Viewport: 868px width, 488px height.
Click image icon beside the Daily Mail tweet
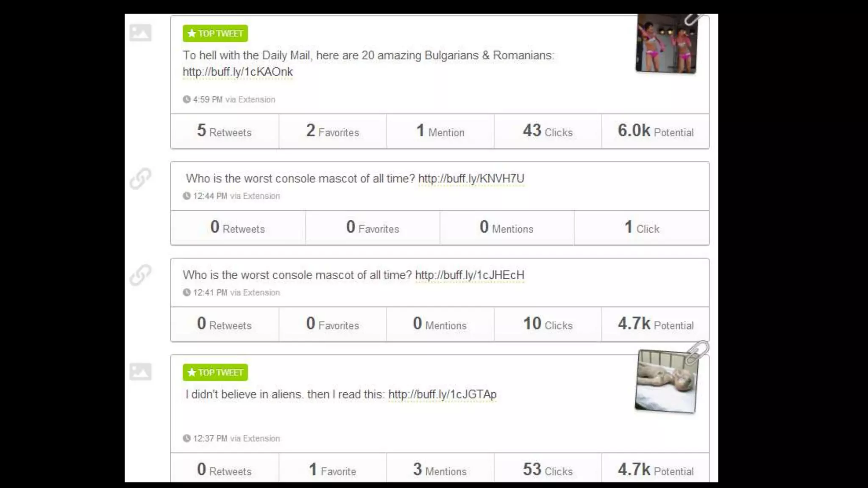click(x=140, y=33)
